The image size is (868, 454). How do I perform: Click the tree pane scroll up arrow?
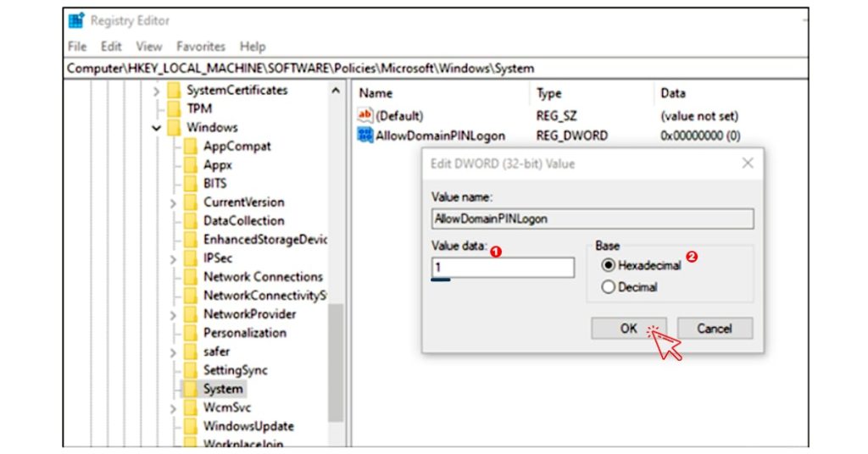click(336, 90)
